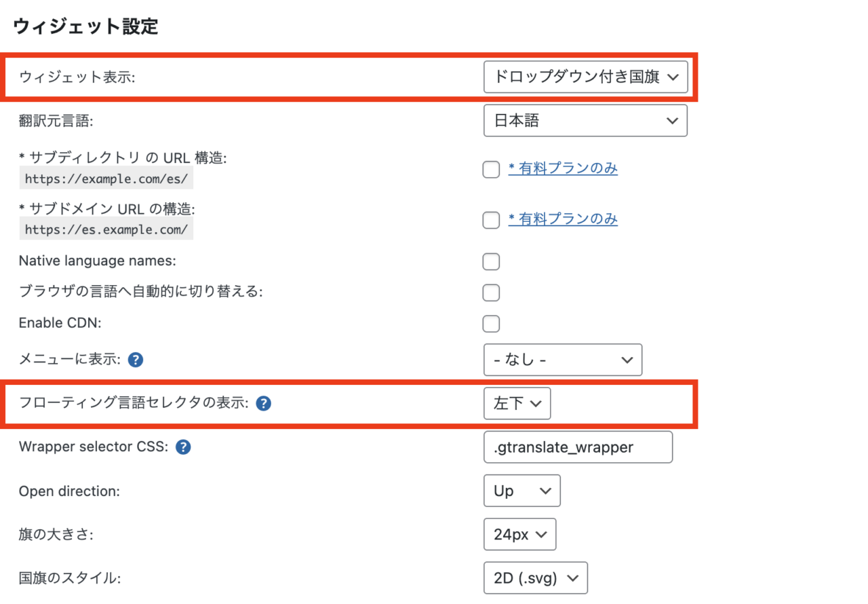Toggle Native language names checkbox
Screen dimensions: 868x604
pyautogui.click(x=491, y=261)
